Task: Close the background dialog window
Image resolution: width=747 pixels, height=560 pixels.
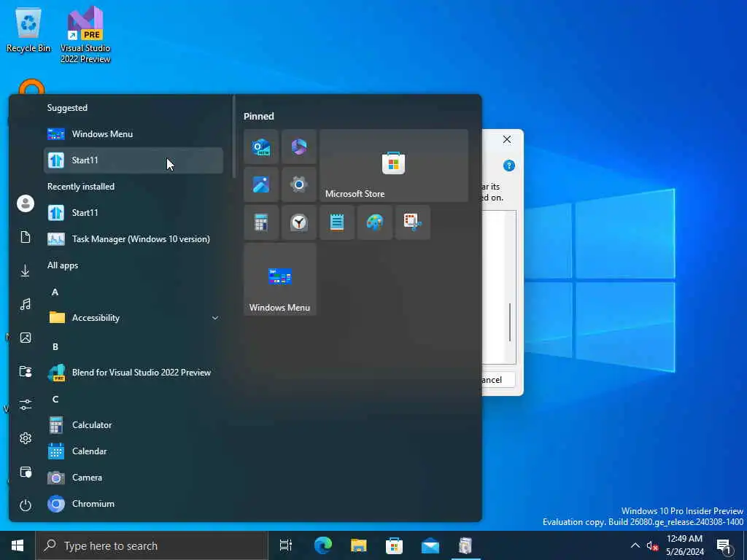Action: [507, 139]
